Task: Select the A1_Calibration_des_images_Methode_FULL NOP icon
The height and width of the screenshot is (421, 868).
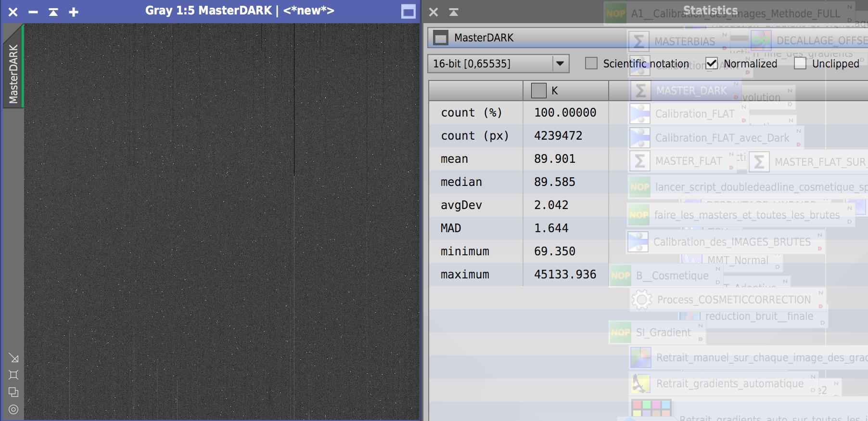Action: tap(616, 13)
